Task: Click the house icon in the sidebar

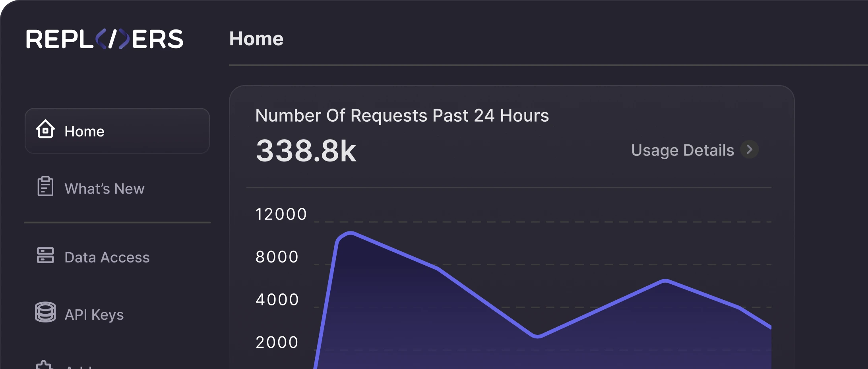Action: [x=45, y=130]
